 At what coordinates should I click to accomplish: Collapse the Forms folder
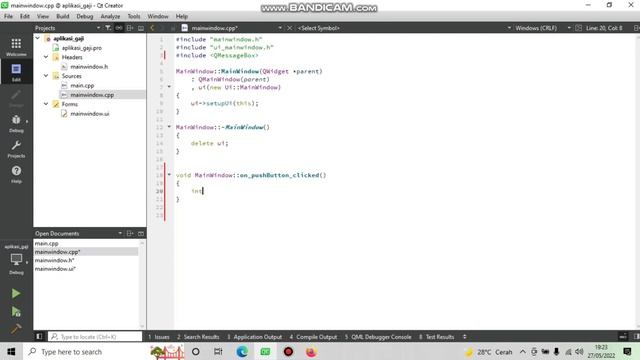click(46, 104)
